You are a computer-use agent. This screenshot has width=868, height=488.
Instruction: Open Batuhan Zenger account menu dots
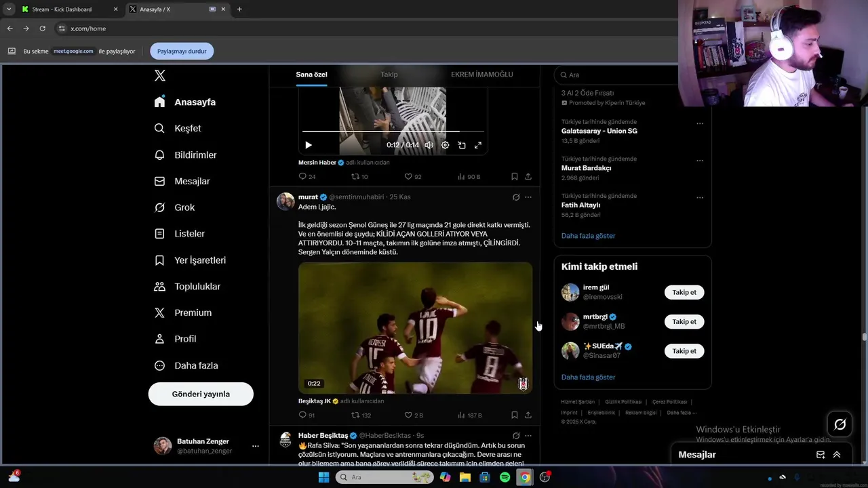coord(256,446)
